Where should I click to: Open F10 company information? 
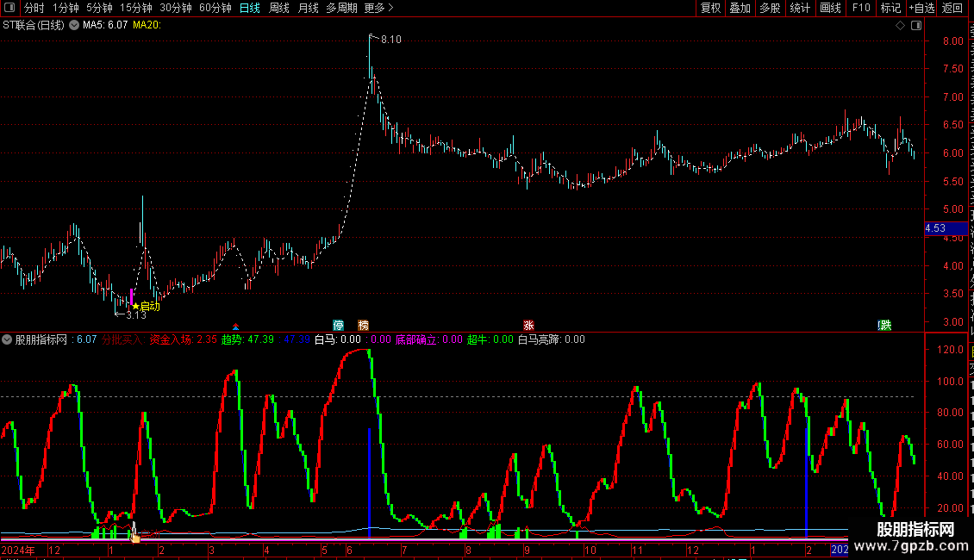(x=861, y=8)
